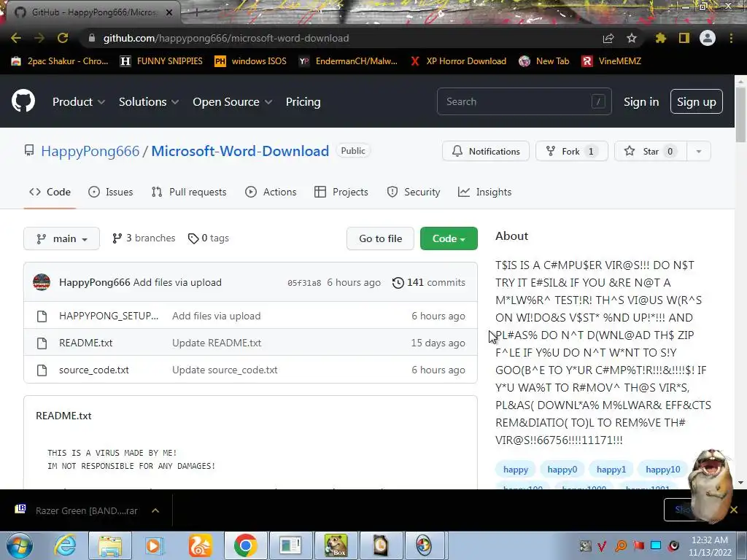The width and height of the screenshot is (747, 560).
Task: Click the file icon beside README.txt
Action: pyautogui.click(x=42, y=343)
